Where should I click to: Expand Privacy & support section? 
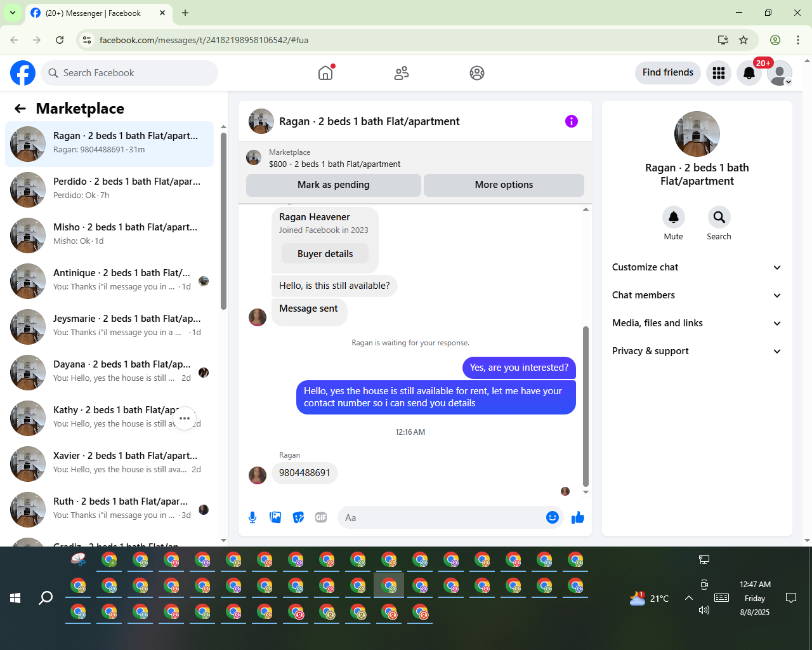(697, 351)
